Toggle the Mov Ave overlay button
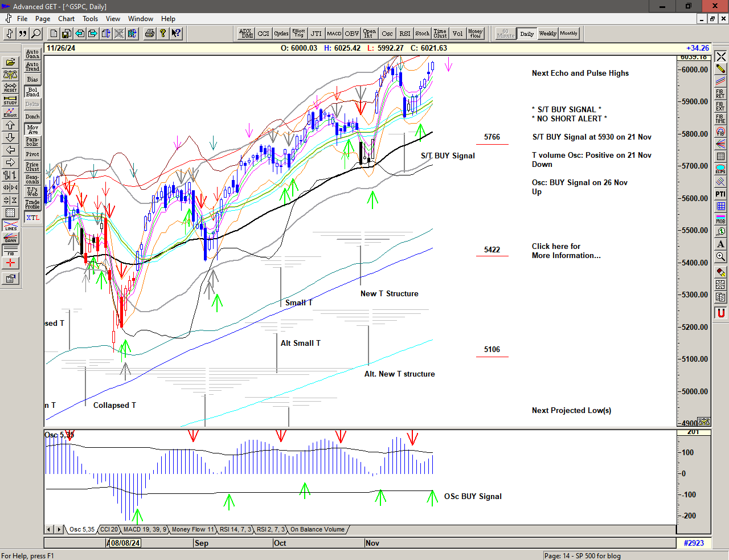Screen dimensions: 729x560 tap(32, 129)
